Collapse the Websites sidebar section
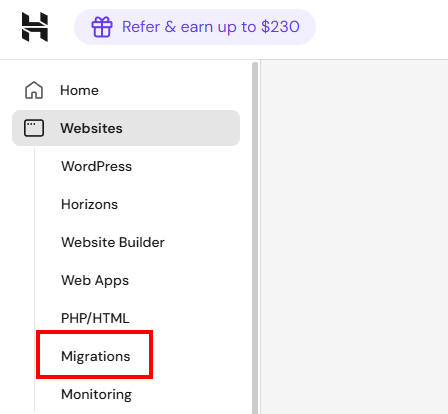The width and height of the screenshot is (448, 414). [x=126, y=128]
